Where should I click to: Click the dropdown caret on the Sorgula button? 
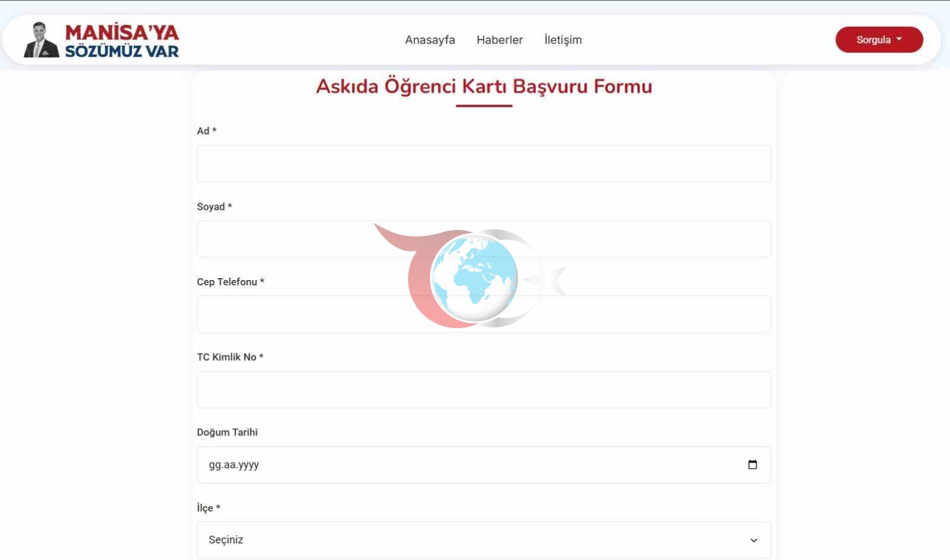point(899,39)
